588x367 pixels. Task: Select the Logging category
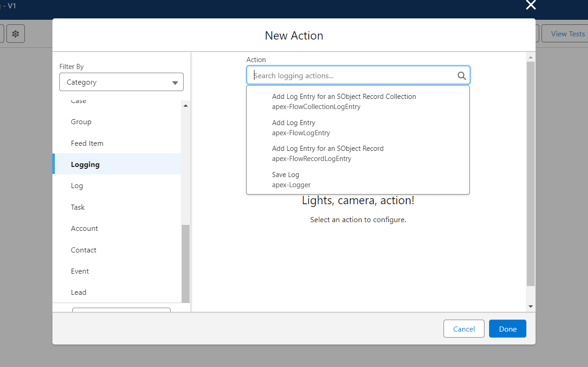pyautogui.click(x=117, y=164)
